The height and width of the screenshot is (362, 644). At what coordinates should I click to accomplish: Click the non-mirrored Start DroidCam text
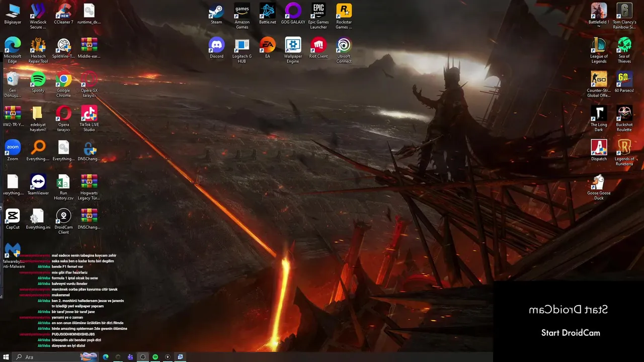click(571, 333)
